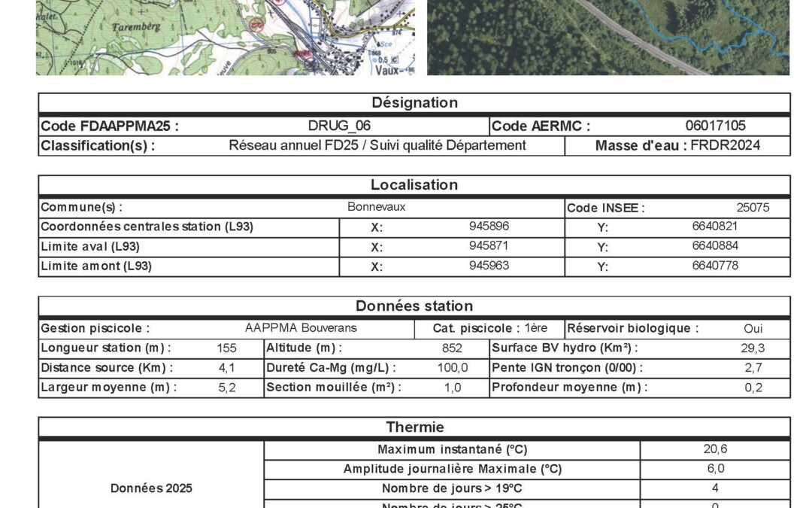Click the topographic map thumbnail

[x=225, y=38]
